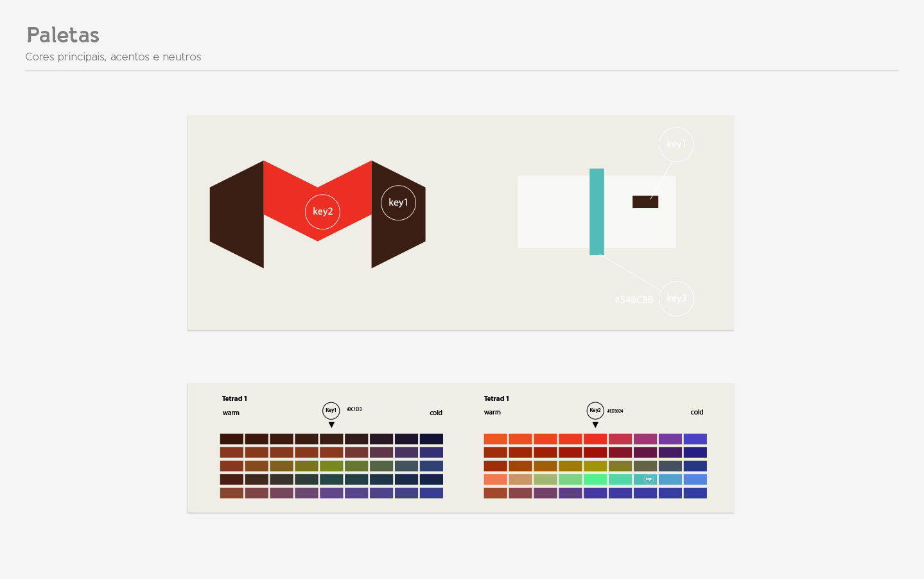This screenshot has height=579, width=924.
Task: Click the black triangle under the Key1 marker
Action: [331, 425]
